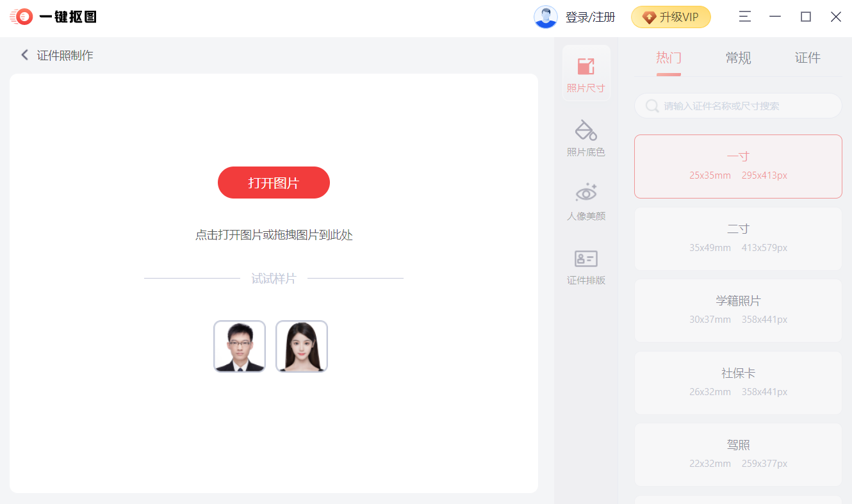
Task: Open the 照片尺寸 photo size panel
Action: click(586, 74)
